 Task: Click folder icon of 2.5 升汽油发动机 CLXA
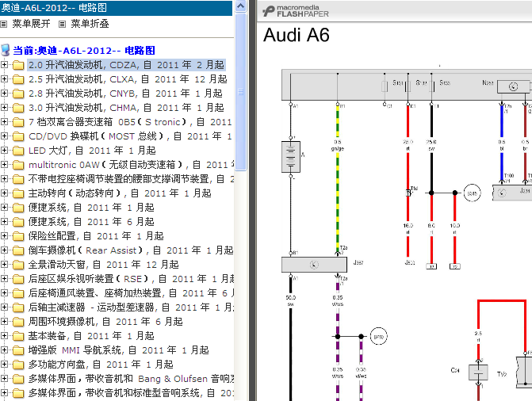pyautogui.click(x=18, y=79)
